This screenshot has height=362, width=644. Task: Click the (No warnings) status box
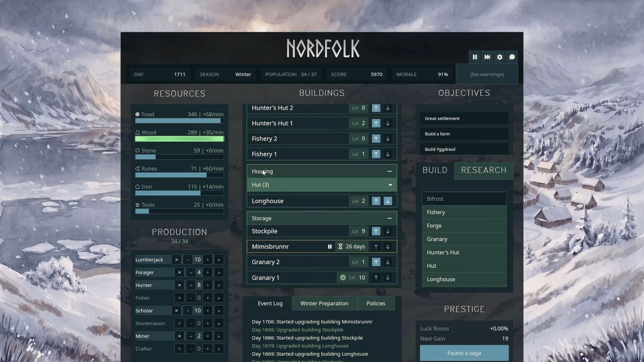[487, 74]
